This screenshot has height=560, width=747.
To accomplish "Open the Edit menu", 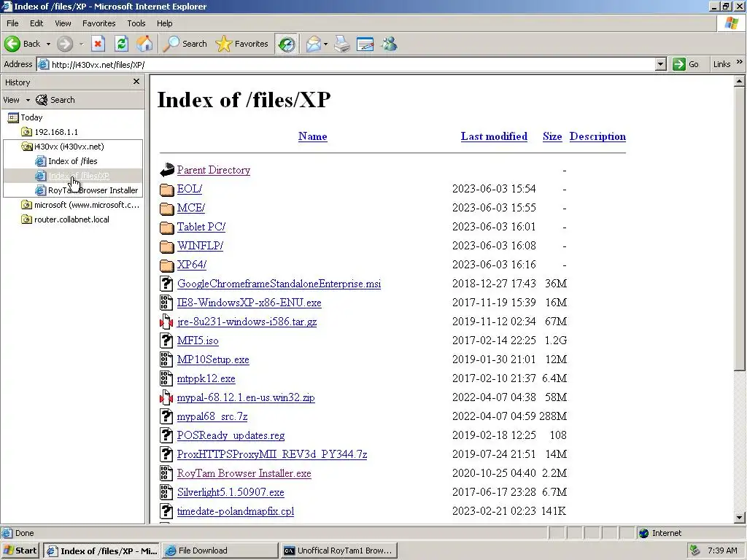I will tap(36, 23).
